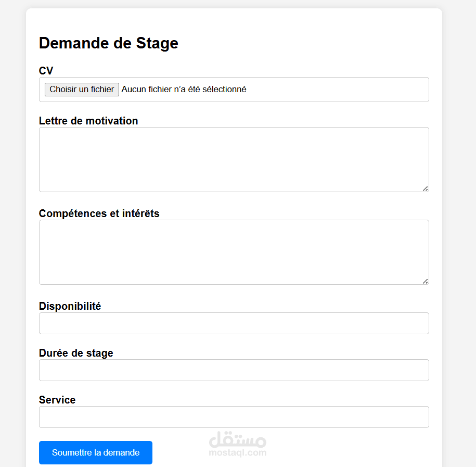Click the Service label
The height and width of the screenshot is (467, 476).
pyautogui.click(x=57, y=400)
